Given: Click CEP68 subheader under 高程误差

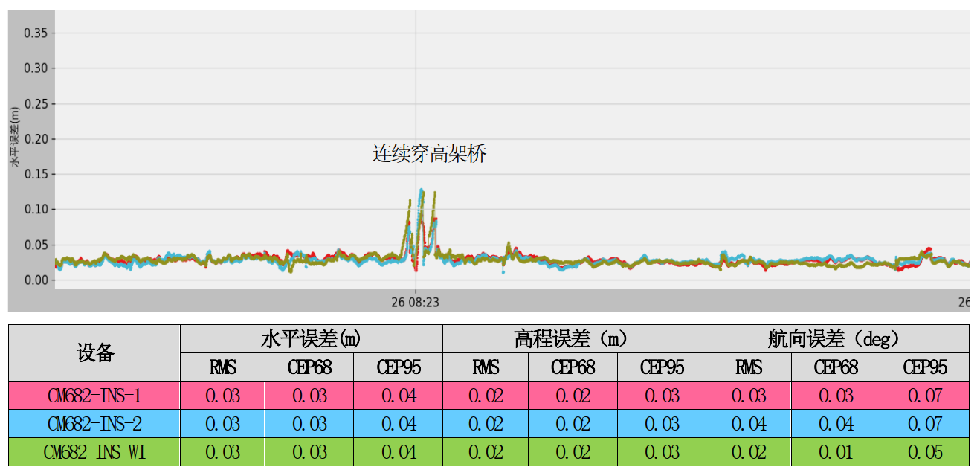Looking at the screenshot, I should [573, 367].
